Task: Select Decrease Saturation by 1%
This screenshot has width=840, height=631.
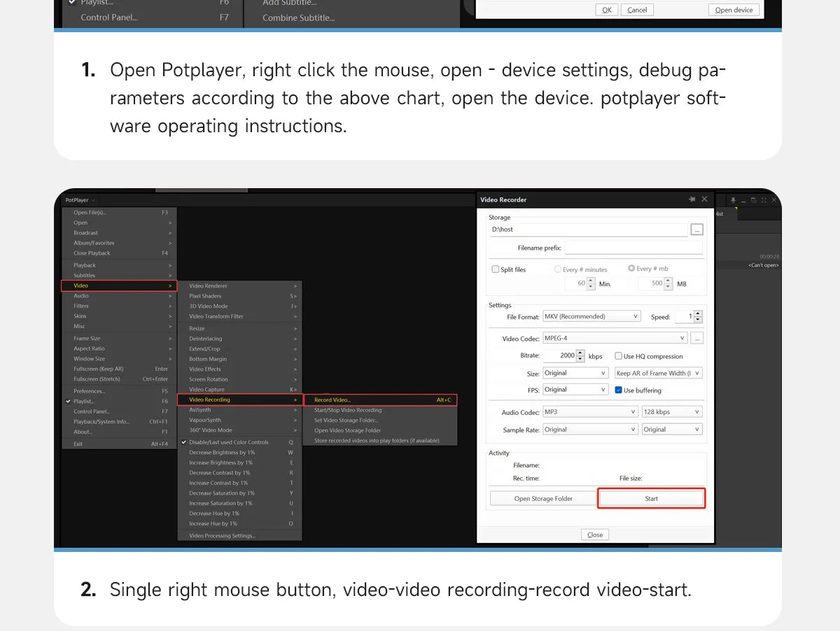Action: pos(239,493)
